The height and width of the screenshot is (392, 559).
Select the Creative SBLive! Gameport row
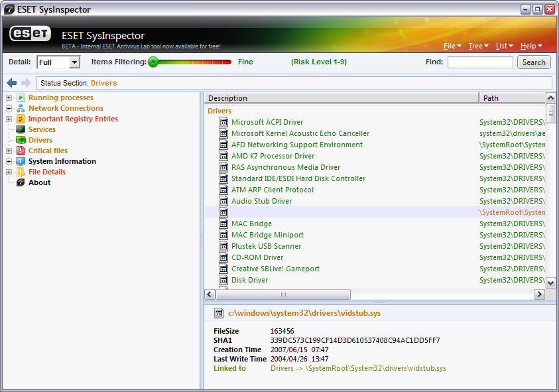point(375,269)
